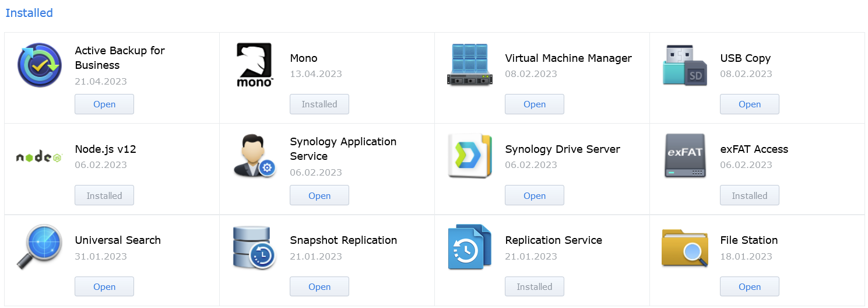Select the Installed section heading

(x=29, y=13)
